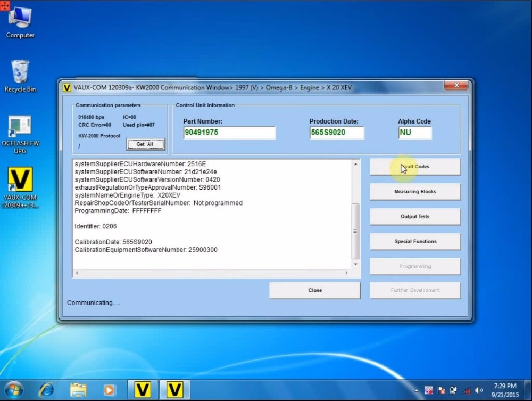Switch to second VAUX-COM taskbar window
This screenshot has width=532, height=401.
pyautogui.click(x=174, y=390)
